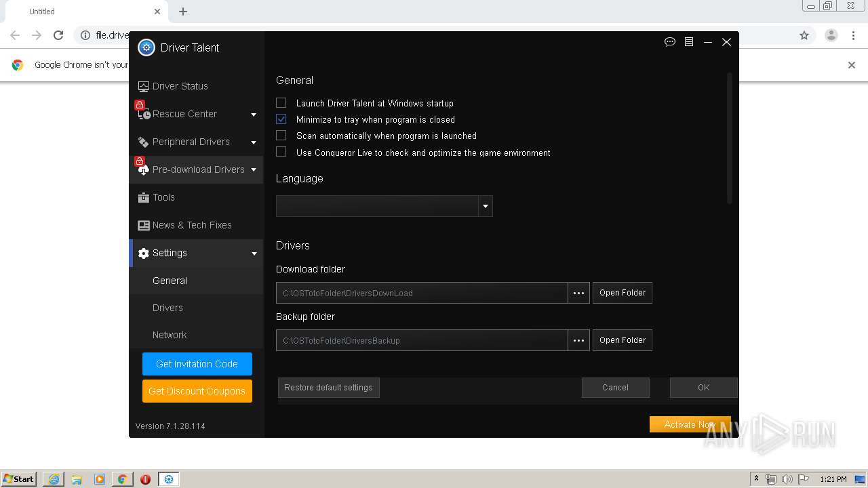Click the Driver Status monitor icon
The width and height of the screenshot is (868, 488).
(143, 86)
